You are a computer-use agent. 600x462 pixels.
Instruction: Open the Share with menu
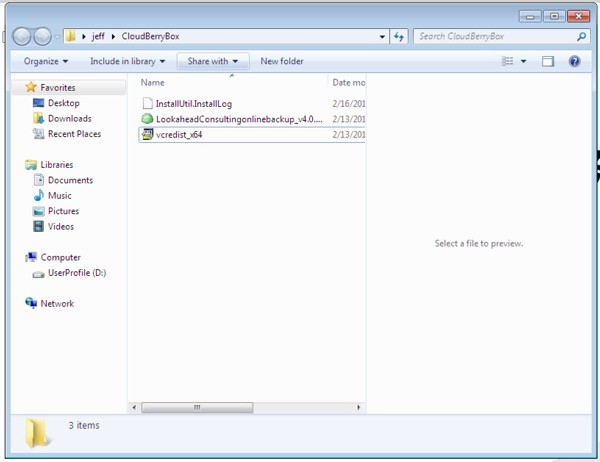tap(213, 61)
